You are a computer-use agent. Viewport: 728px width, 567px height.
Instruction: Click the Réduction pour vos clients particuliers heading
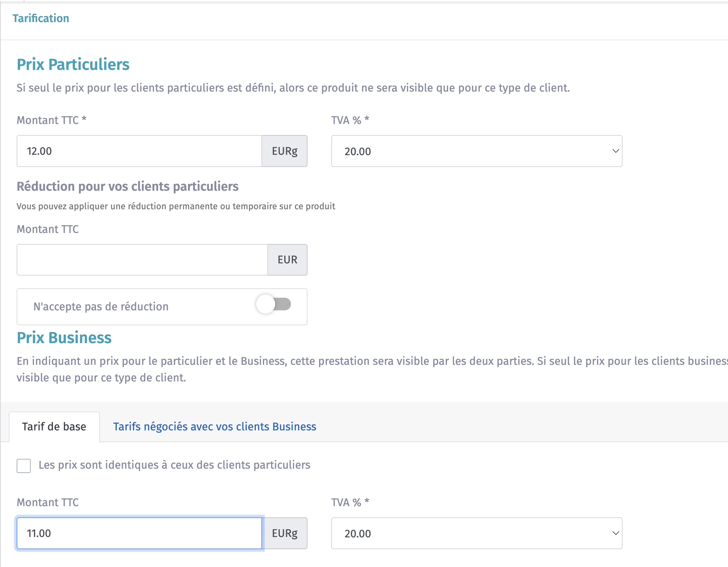pos(128,186)
